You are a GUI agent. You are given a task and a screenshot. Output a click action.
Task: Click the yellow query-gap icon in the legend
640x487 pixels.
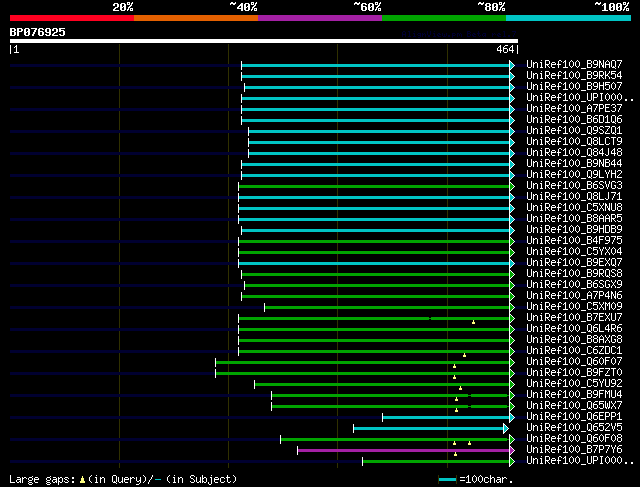point(82,480)
